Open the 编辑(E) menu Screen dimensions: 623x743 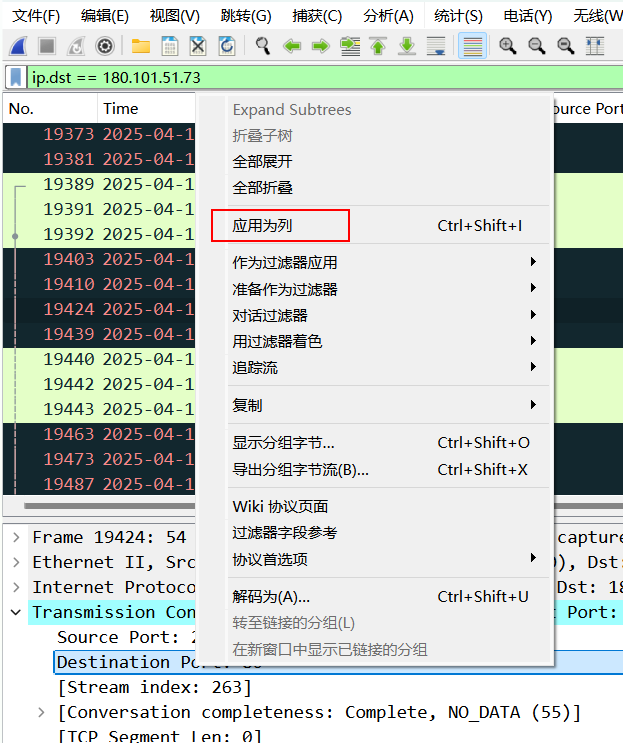click(x=105, y=16)
